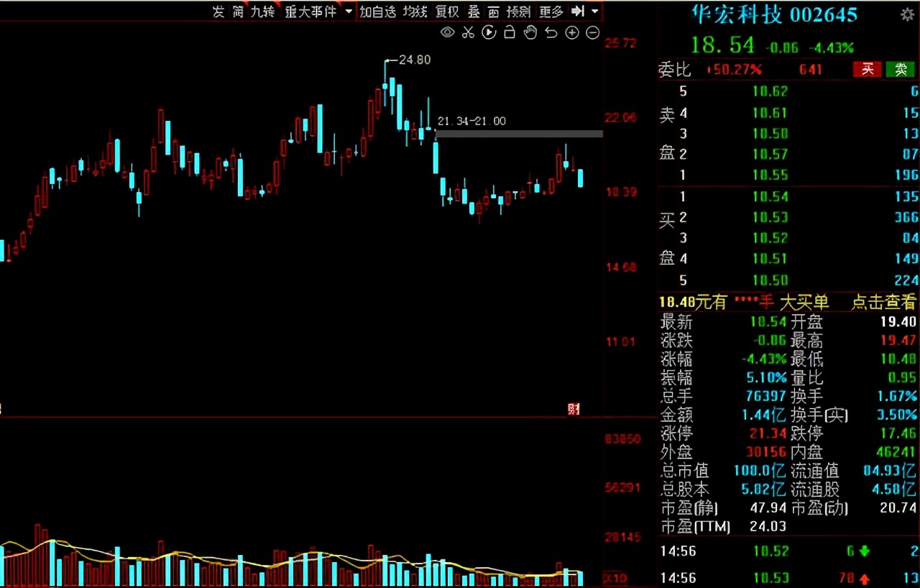This screenshot has width=920, height=588.
Task: Click the 换手 value 1.67%
Action: point(896,396)
